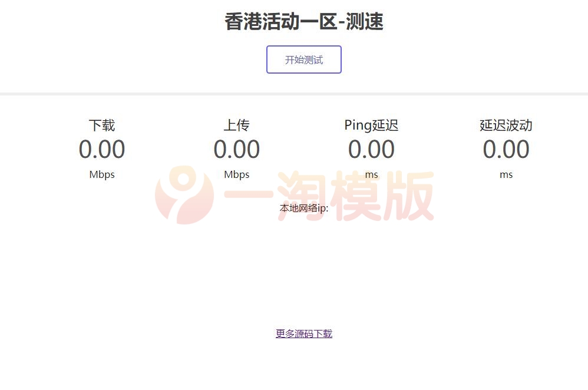Click the jitter value 0.00
588x390 pixels.
click(x=506, y=150)
